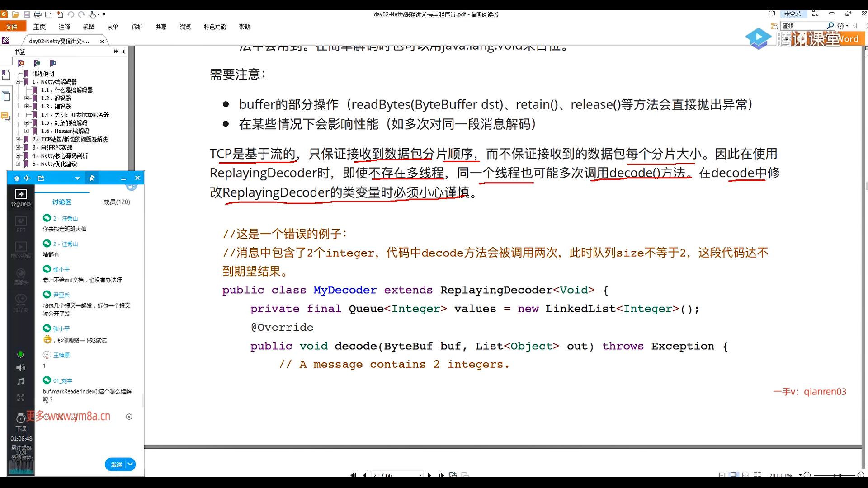
Task: Click the open folder icon
Action: 15,14
